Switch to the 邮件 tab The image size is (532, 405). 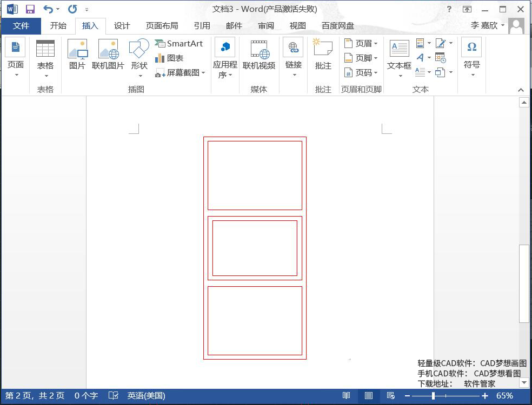234,26
